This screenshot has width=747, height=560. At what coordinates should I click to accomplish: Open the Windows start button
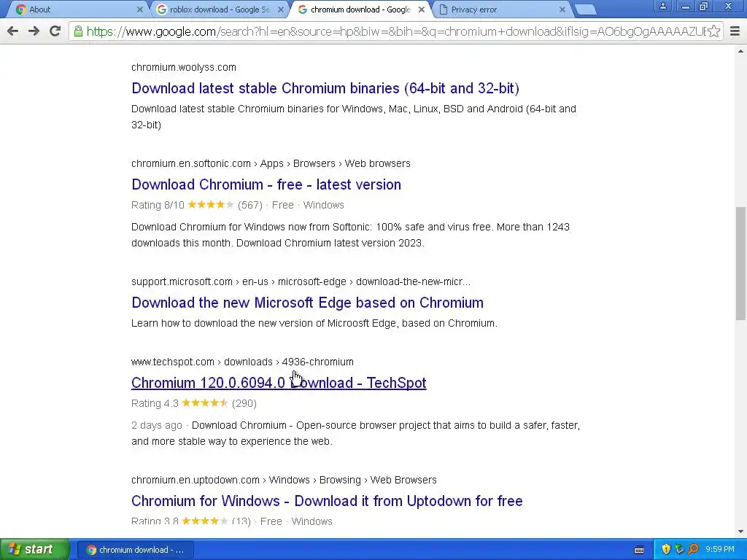click(x=35, y=550)
